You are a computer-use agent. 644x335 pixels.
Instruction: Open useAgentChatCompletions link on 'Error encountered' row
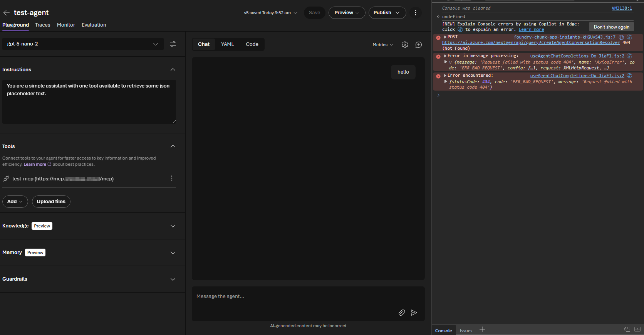[577, 76]
